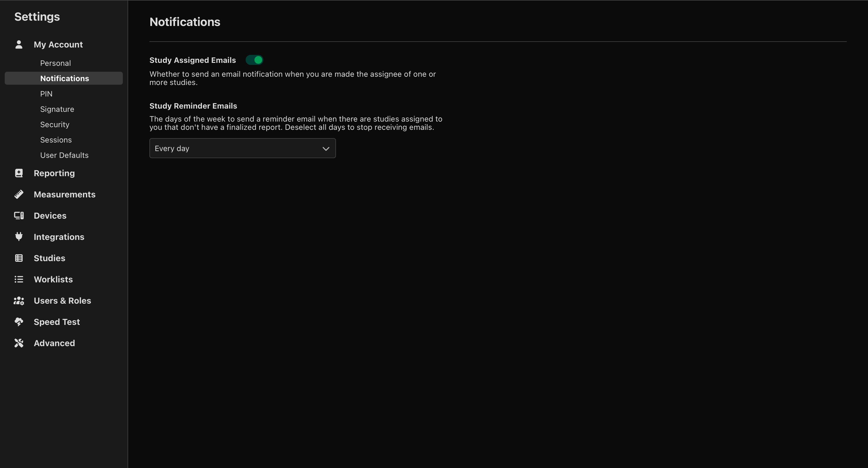Screen dimensions: 868x468
Task: Click the Studies table icon
Action: click(19, 258)
